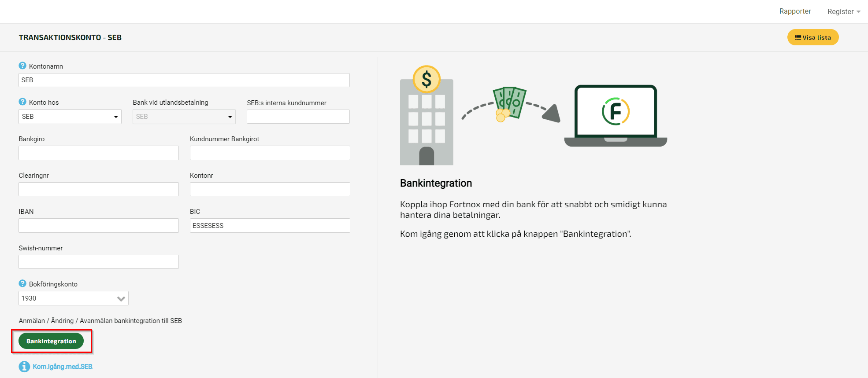Expand the Bokföringskonto 1930 combo box arrow
Image resolution: width=868 pixels, height=378 pixels.
(121, 298)
